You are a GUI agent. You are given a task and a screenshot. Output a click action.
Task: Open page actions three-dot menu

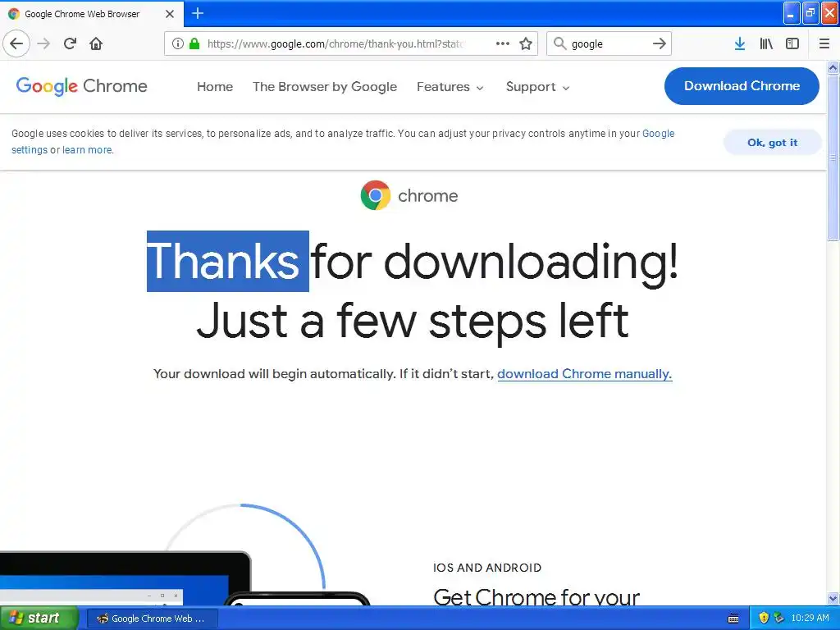coord(503,43)
